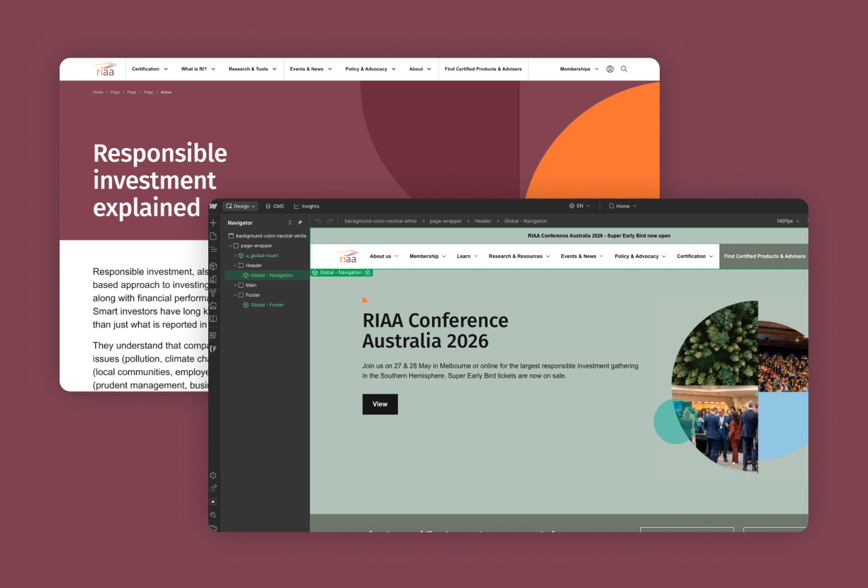Open the Libraries book icon in sidebar
Viewport: 868px width, 588px height.
[x=213, y=319]
